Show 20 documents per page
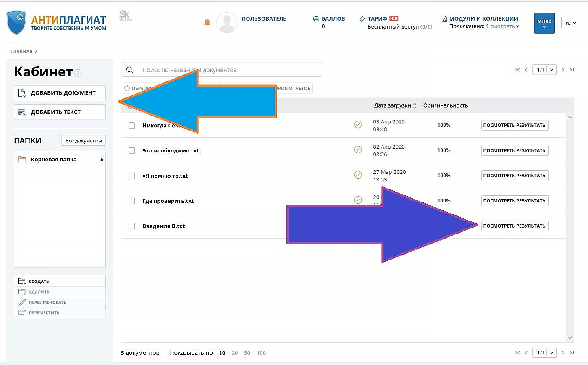 coord(234,353)
